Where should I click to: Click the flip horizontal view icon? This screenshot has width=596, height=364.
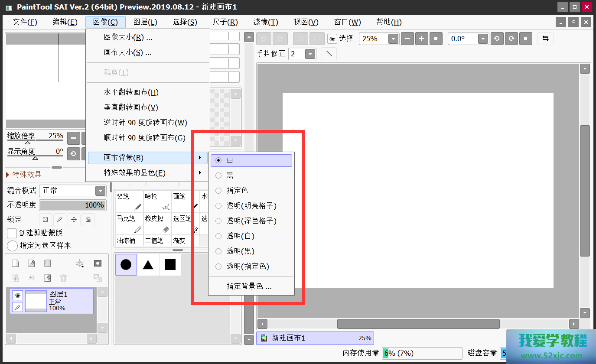[x=545, y=39]
